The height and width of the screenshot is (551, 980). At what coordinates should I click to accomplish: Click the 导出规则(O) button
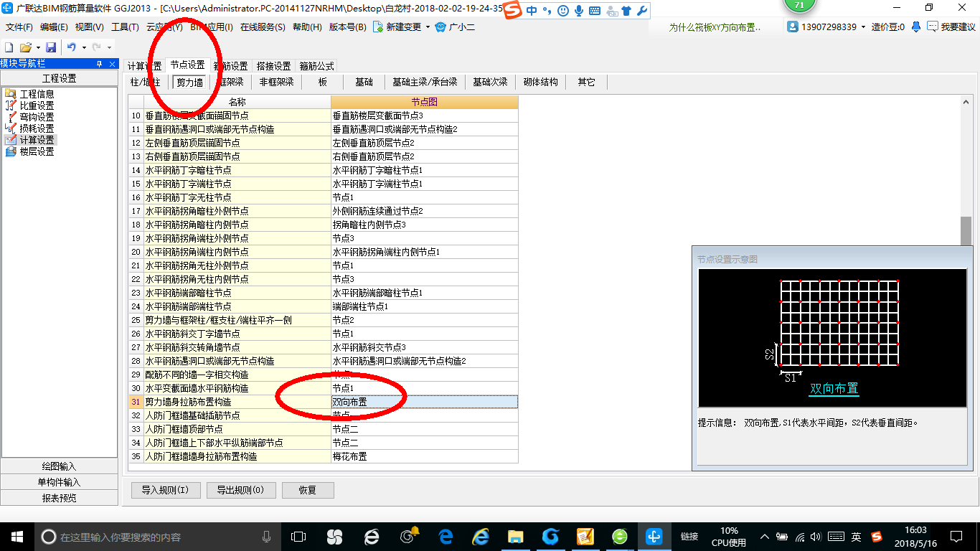240,491
